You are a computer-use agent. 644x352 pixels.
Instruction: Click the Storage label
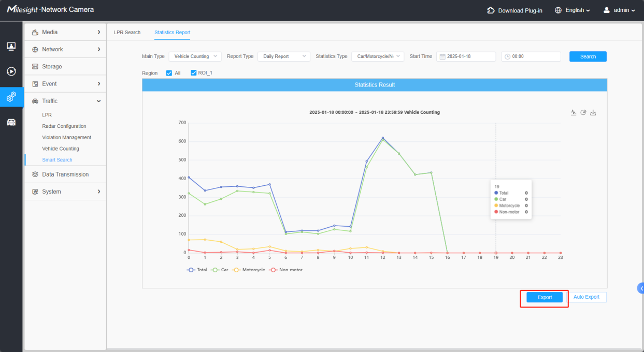point(52,67)
